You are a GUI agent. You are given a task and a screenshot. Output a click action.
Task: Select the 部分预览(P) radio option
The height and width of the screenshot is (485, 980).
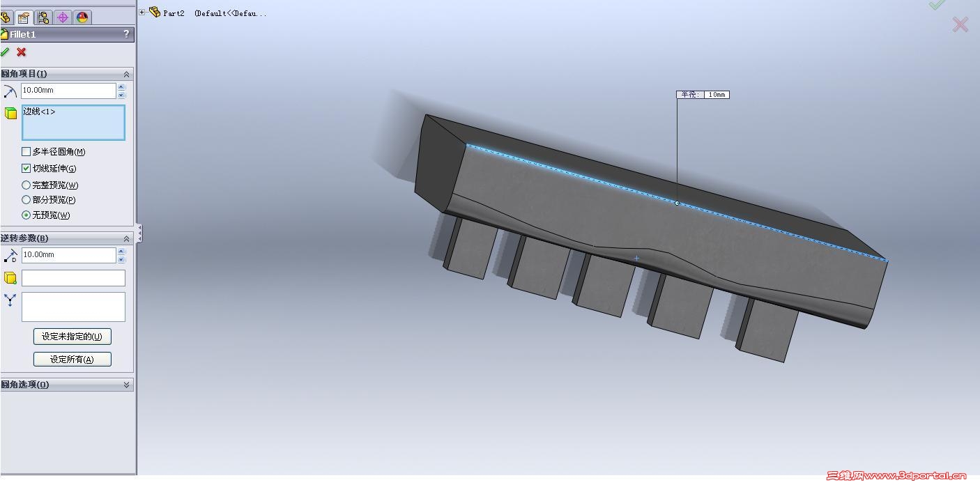(26, 200)
